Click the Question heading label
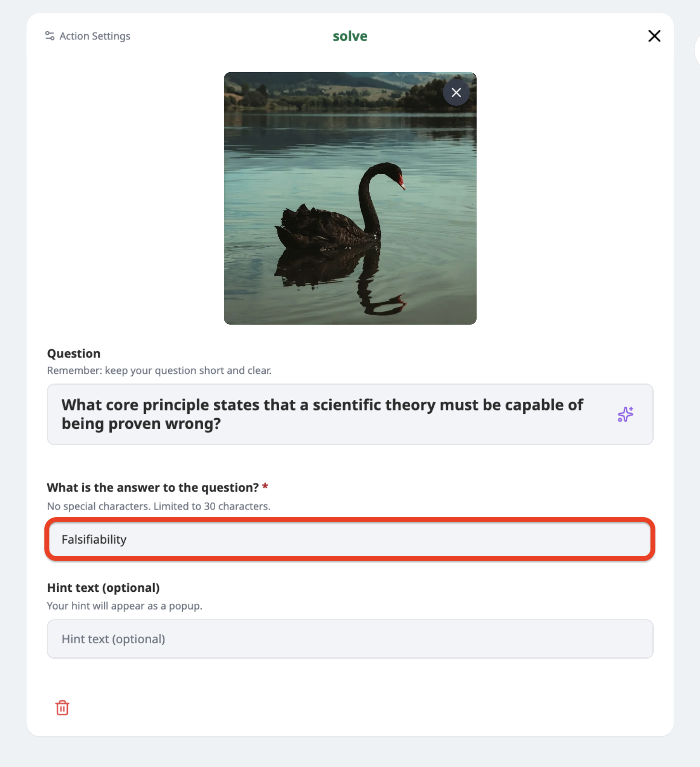 coord(74,354)
